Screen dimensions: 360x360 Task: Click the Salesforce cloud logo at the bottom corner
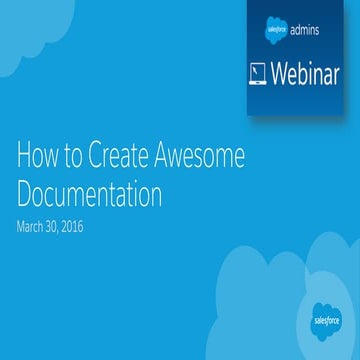click(x=327, y=321)
